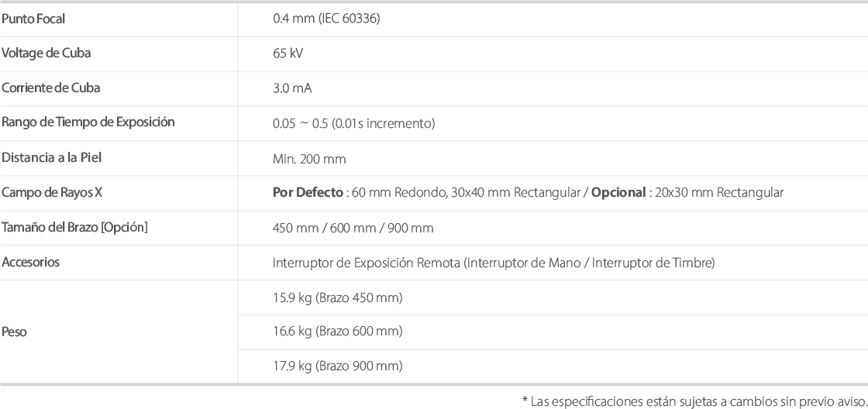Select the '65 kV' value cell
The height and width of the screenshot is (409, 868).
(x=288, y=54)
